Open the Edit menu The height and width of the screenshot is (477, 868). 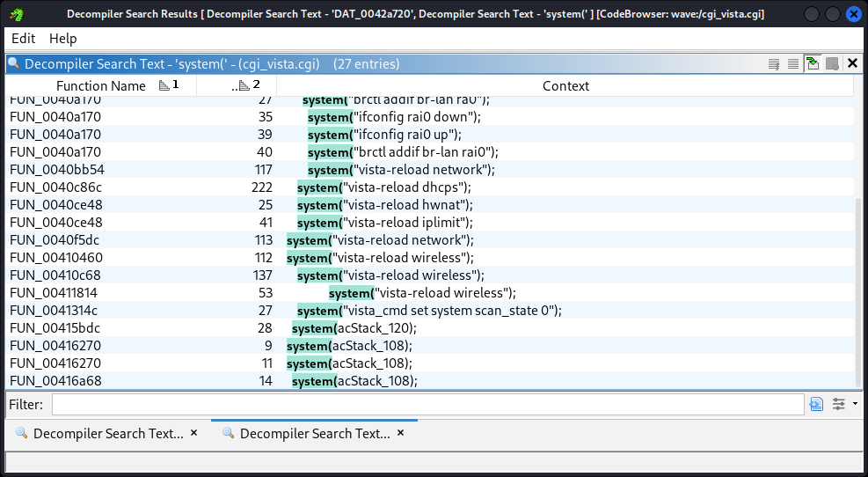23,39
